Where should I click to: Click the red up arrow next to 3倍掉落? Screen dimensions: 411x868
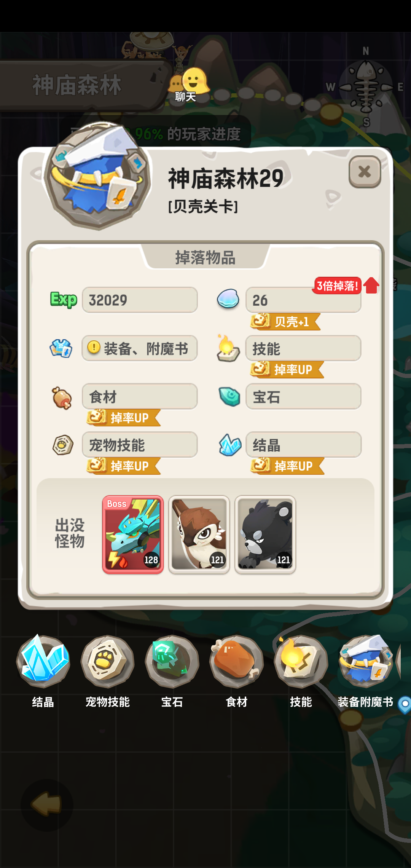(x=371, y=286)
